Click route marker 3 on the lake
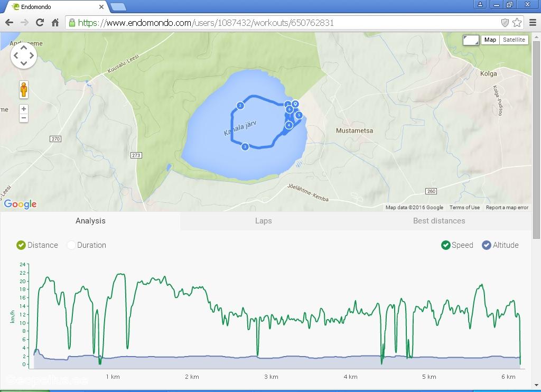541x392 pixels. tap(245, 147)
